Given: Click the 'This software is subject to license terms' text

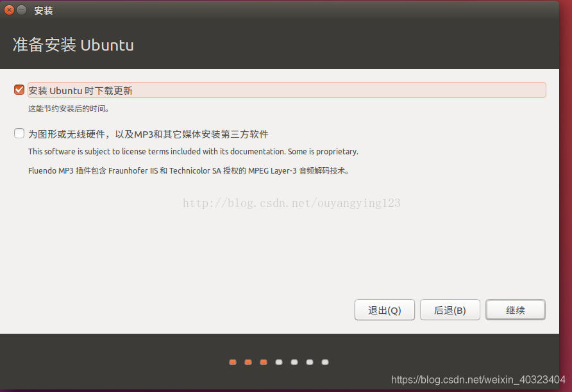Looking at the screenshot, I should point(194,152).
